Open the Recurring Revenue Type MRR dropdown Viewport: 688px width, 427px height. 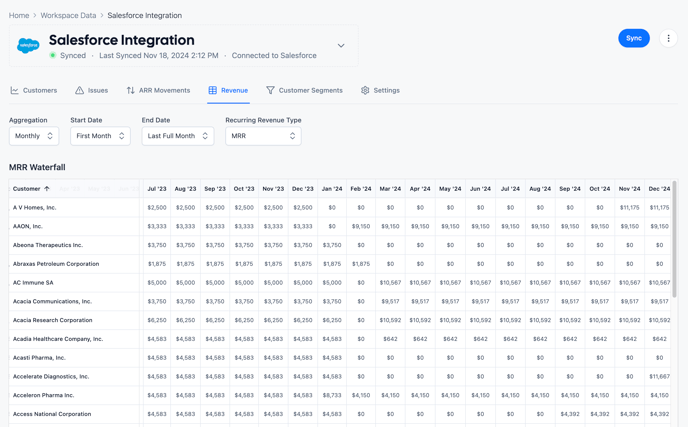click(x=263, y=136)
